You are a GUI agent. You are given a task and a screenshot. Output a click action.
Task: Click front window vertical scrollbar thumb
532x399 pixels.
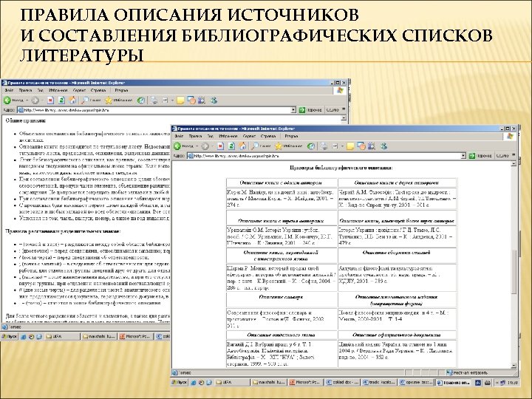pos(514,271)
